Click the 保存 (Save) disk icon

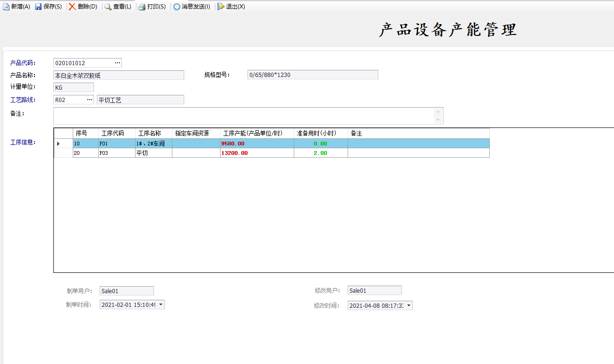point(38,7)
